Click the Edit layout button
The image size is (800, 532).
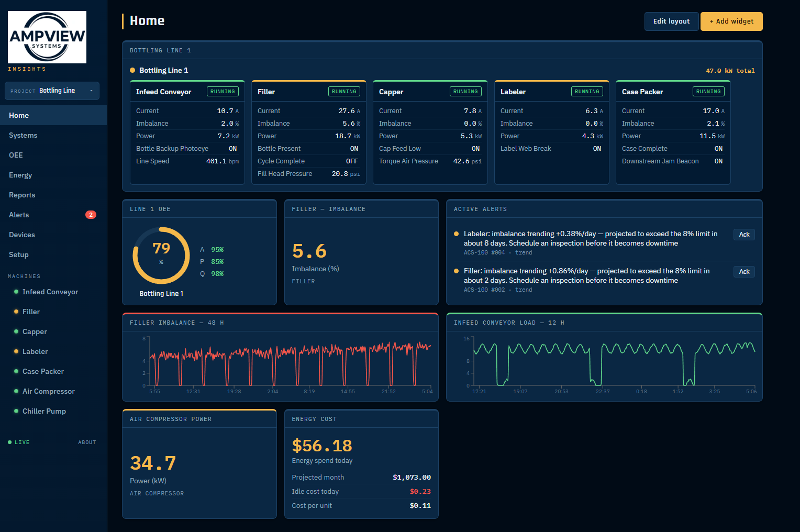(x=671, y=21)
